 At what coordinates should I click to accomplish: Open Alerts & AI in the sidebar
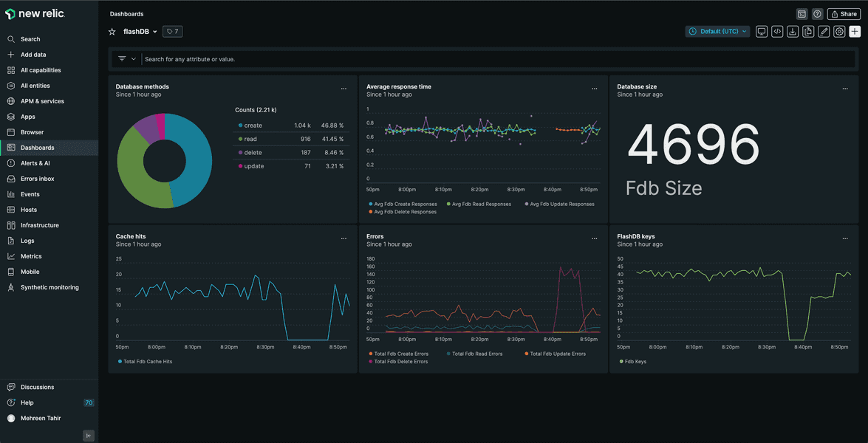[x=35, y=163]
